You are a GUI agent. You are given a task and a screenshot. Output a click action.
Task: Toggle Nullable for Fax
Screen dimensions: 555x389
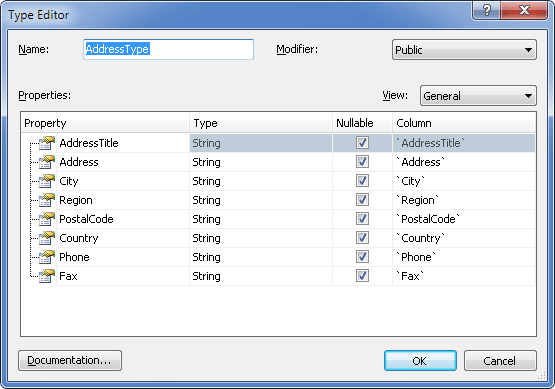[362, 276]
